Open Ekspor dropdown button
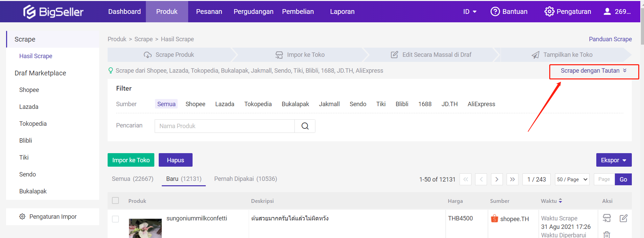 pyautogui.click(x=614, y=160)
